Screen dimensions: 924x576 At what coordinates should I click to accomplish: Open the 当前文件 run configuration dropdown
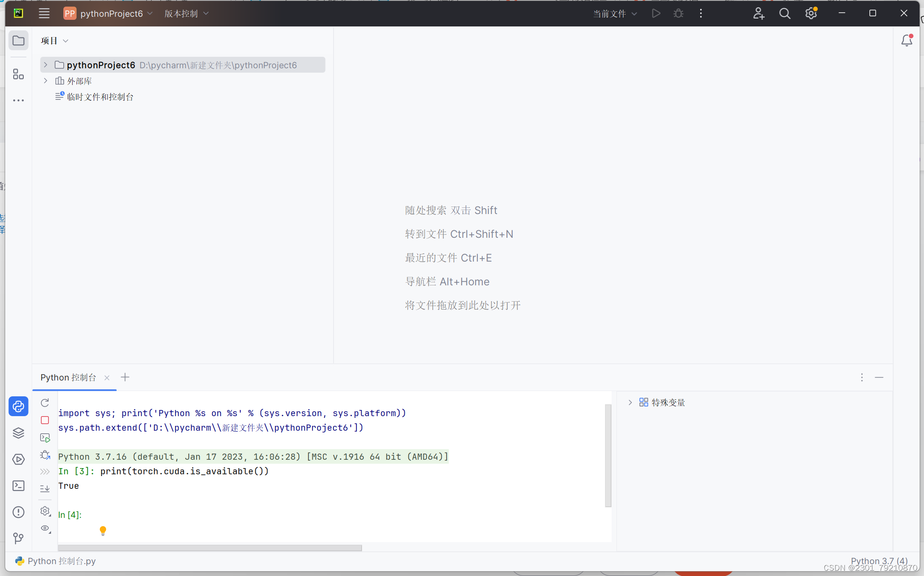click(x=615, y=14)
